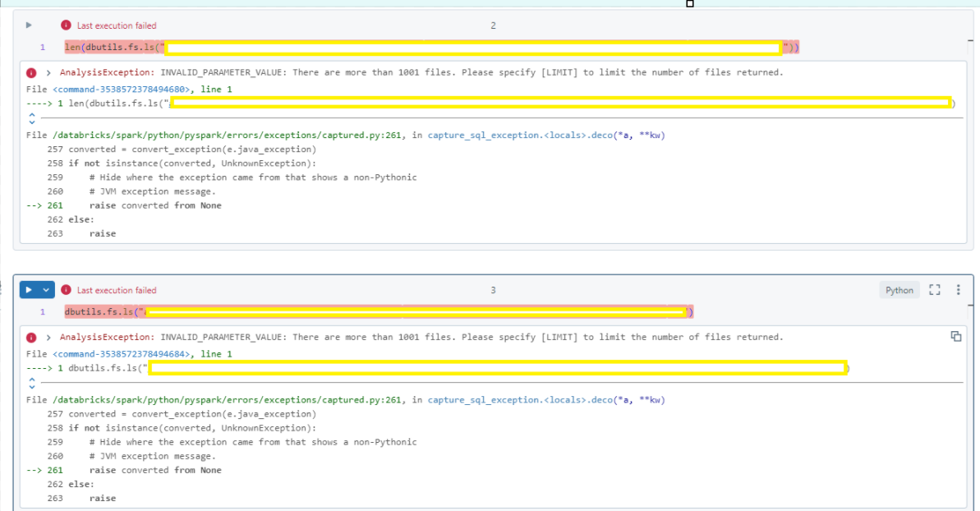Place cursor in the len(dbutils.fs.ls code line
The width and height of the screenshot is (980, 511).
click(431, 48)
